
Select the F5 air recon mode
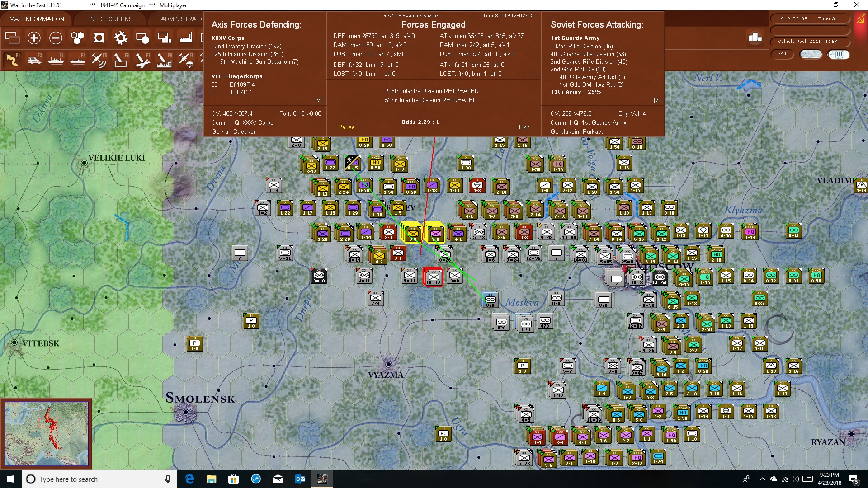click(x=99, y=60)
